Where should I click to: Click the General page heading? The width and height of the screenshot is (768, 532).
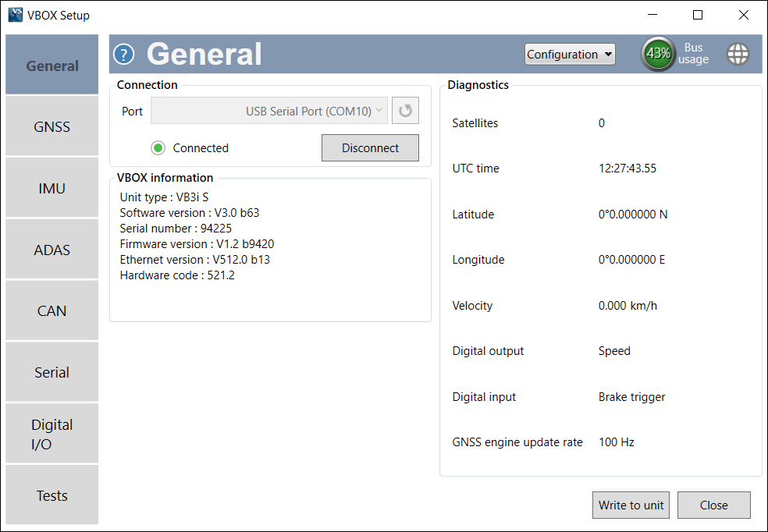(204, 54)
